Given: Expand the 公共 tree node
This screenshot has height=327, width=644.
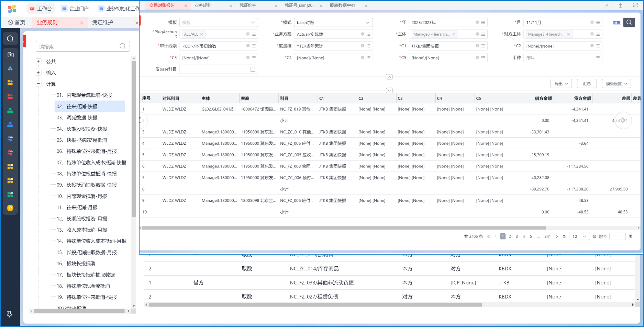Looking at the screenshot, I should coord(38,61).
